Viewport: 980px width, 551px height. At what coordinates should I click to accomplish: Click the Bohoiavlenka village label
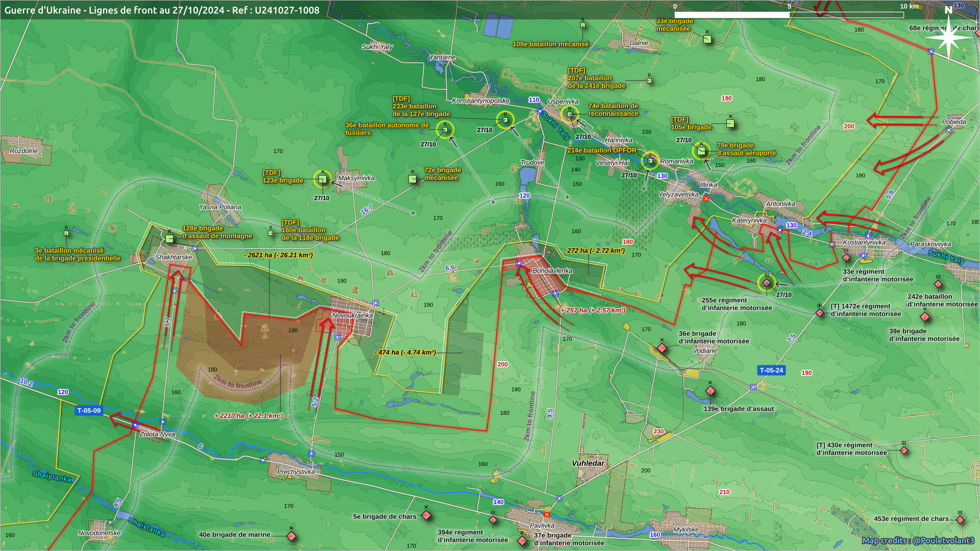tap(552, 271)
